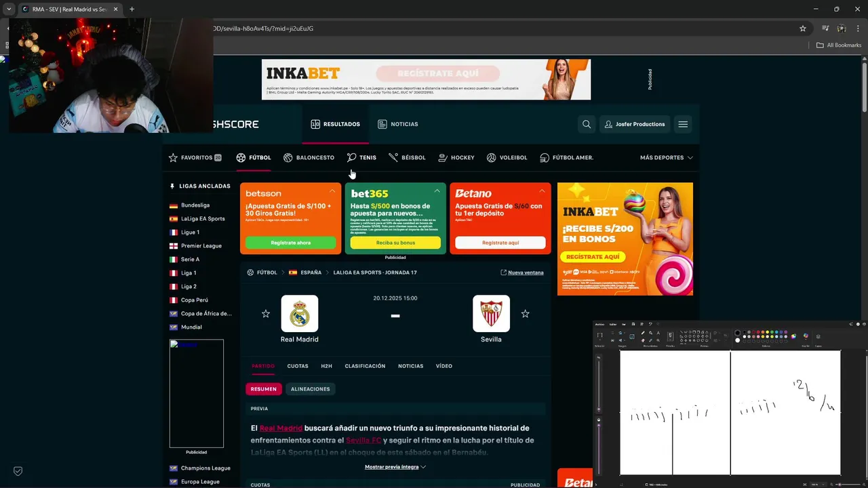Image resolution: width=868 pixels, height=488 pixels.
Task: Collapse the betsson ad card chevron
Action: [x=332, y=191]
